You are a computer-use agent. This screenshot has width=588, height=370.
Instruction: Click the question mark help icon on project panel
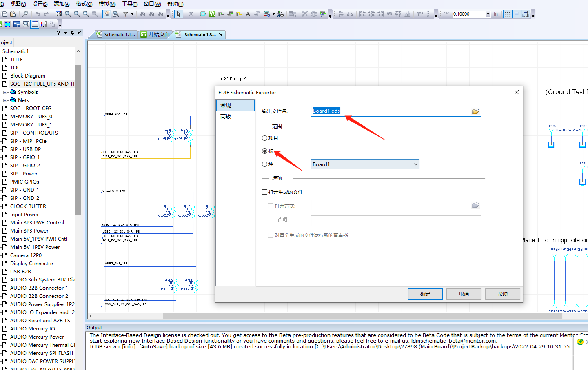(x=58, y=33)
